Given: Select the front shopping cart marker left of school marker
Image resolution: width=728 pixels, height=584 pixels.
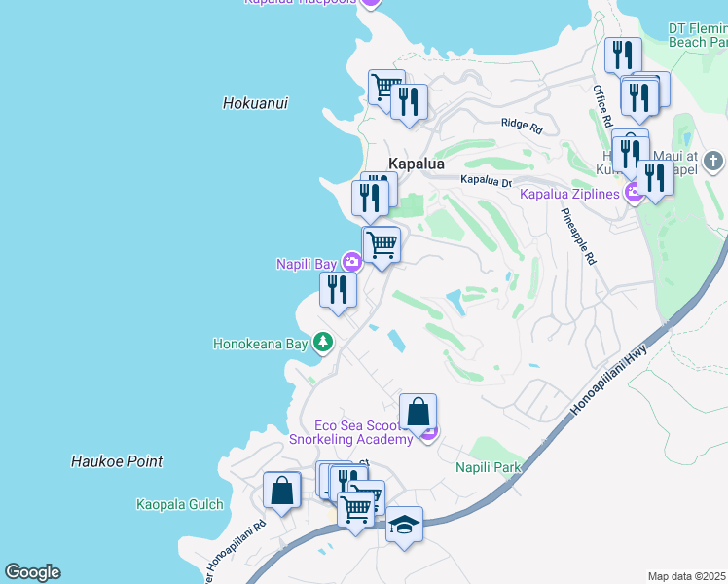Looking at the screenshot, I should (x=355, y=509).
